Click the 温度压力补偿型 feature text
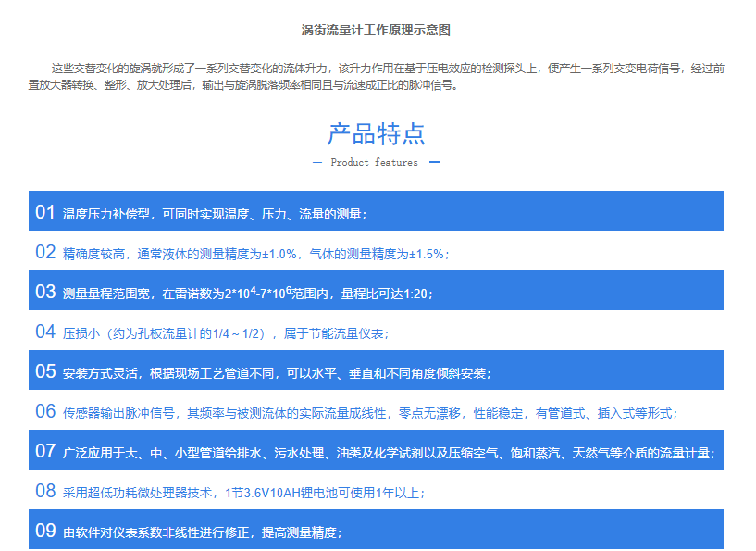 215,214
